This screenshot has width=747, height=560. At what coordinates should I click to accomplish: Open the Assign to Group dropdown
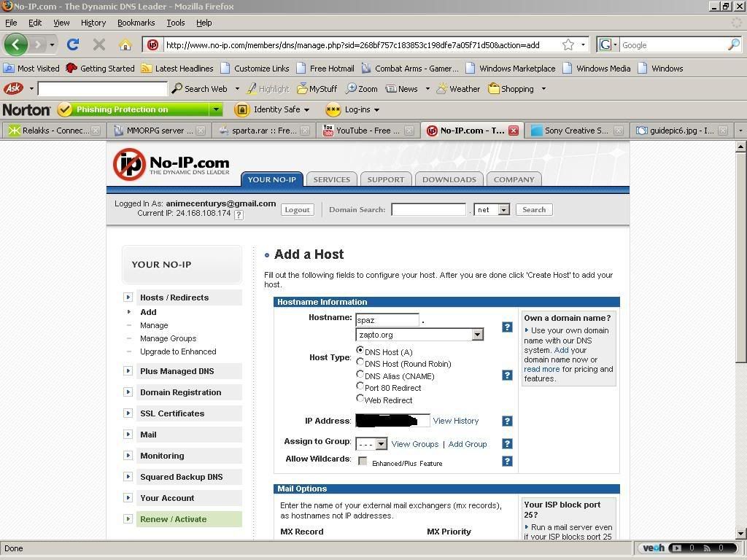coord(381,444)
